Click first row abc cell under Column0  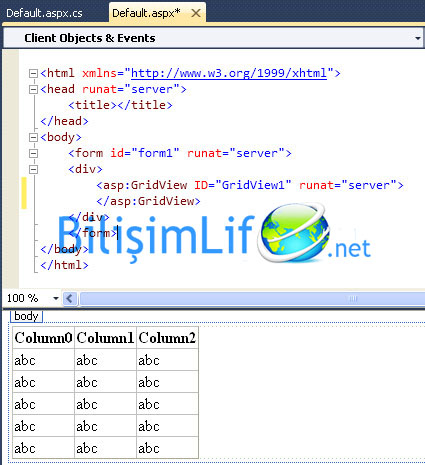point(43,360)
